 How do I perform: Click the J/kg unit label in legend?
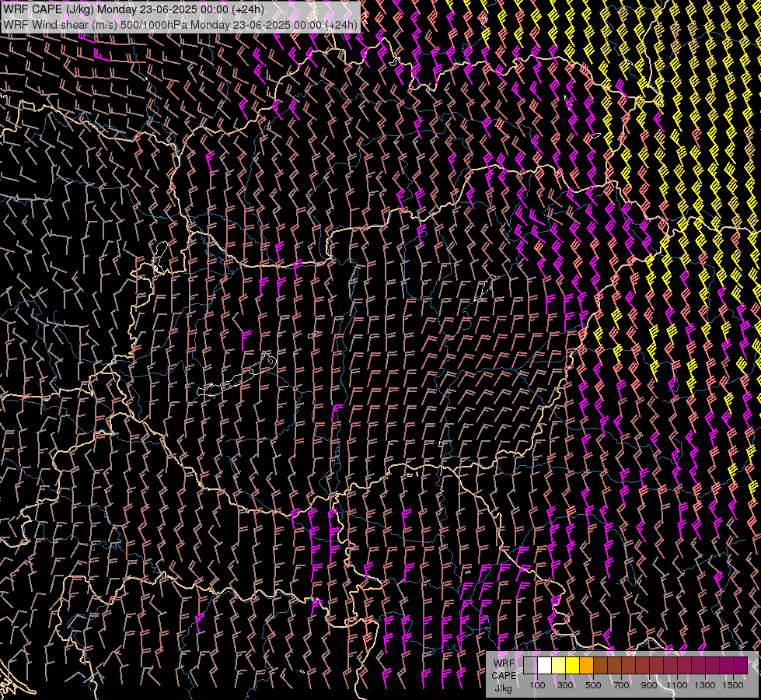[504, 688]
